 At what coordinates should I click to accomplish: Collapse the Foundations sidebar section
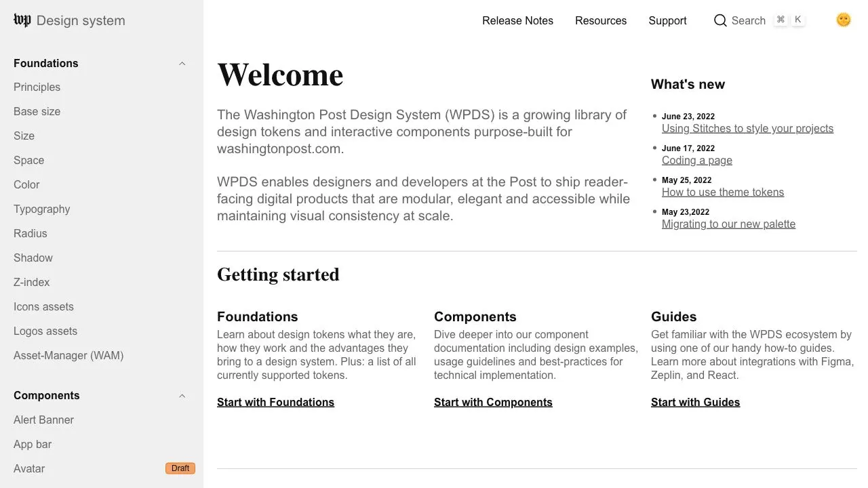(182, 64)
